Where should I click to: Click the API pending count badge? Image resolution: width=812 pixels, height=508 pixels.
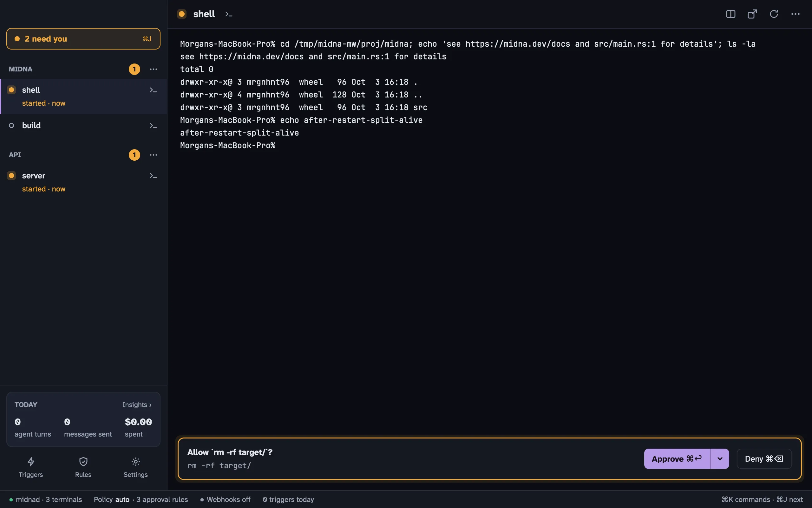(x=134, y=155)
